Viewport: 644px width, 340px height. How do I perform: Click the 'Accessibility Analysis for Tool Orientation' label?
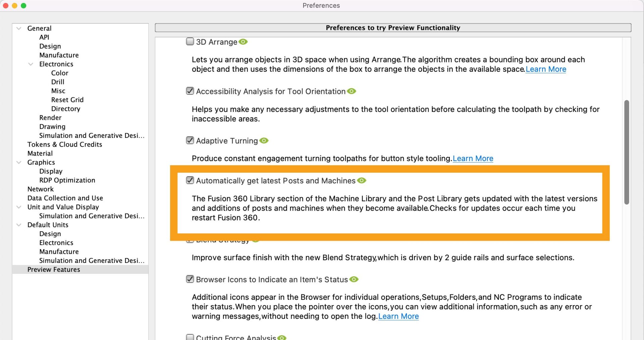click(x=271, y=91)
